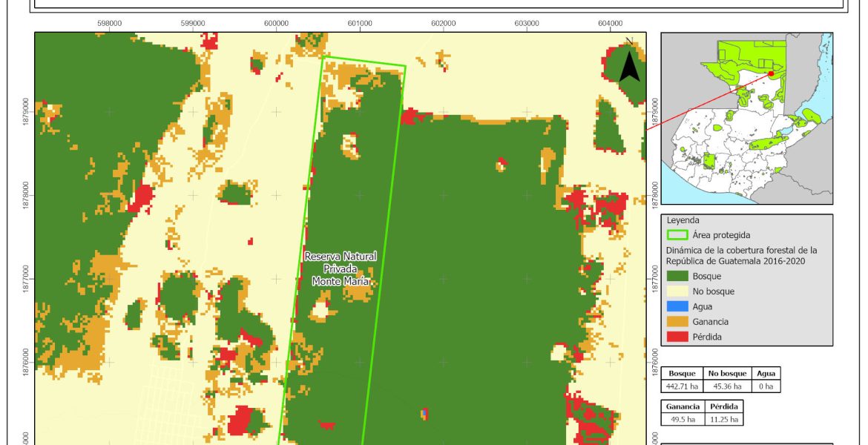This screenshot has height=445, width=868.
Task: Click the Leyenda heading text
Action: [x=683, y=220]
